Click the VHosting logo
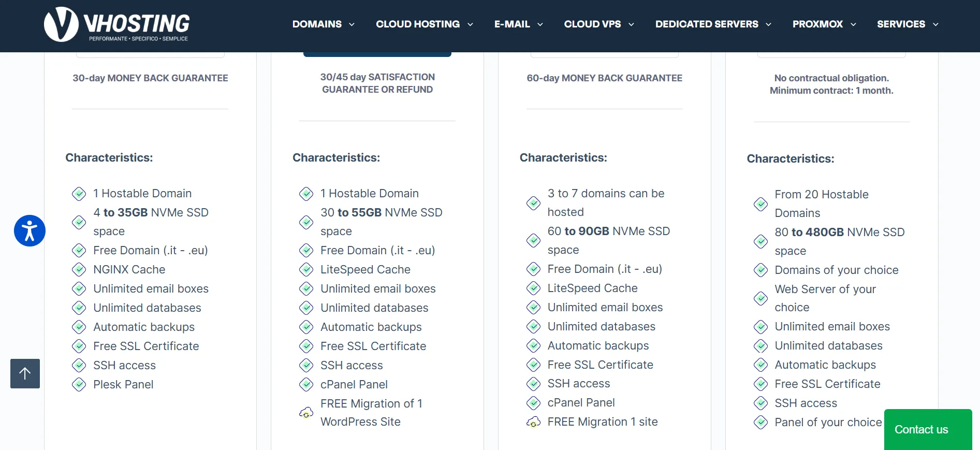Image resolution: width=980 pixels, height=450 pixels. 117,24
